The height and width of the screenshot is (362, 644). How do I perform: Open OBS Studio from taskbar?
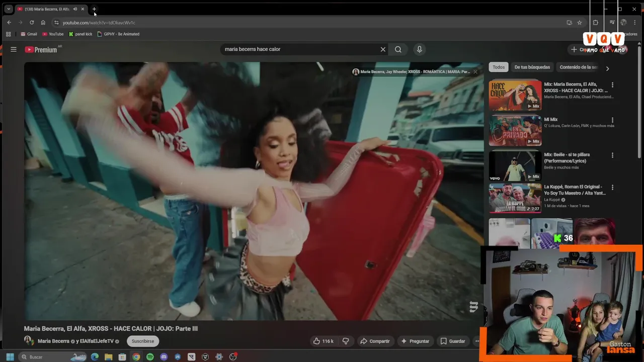click(233, 357)
